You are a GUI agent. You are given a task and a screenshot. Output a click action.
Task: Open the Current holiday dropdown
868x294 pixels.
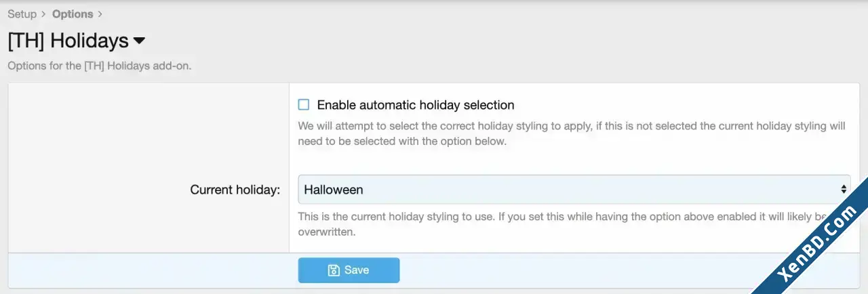coord(574,190)
